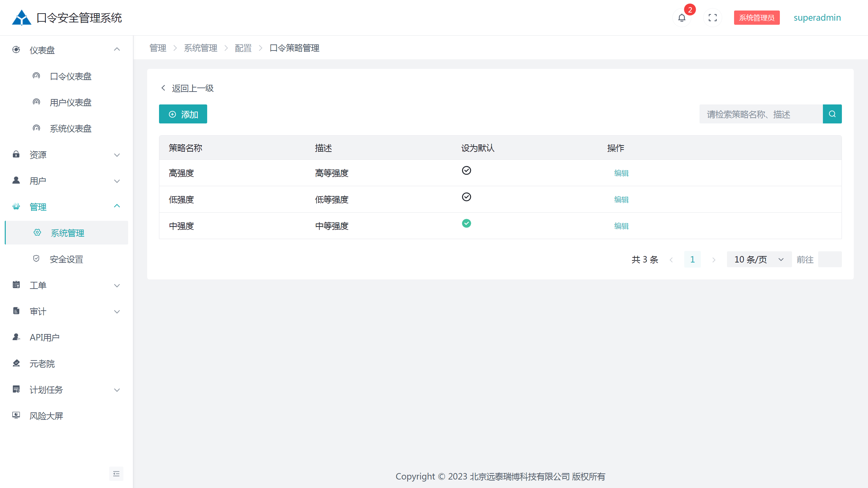Open the 10 条/页 page size dropdown
The height and width of the screenshot is (488, 868).
759,259
